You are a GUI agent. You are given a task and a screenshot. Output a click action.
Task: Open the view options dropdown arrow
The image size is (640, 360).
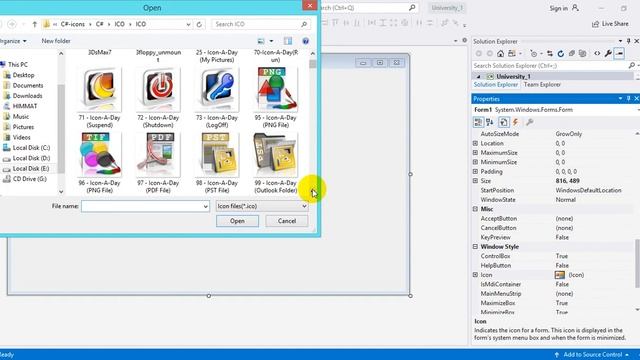[271, 41]
